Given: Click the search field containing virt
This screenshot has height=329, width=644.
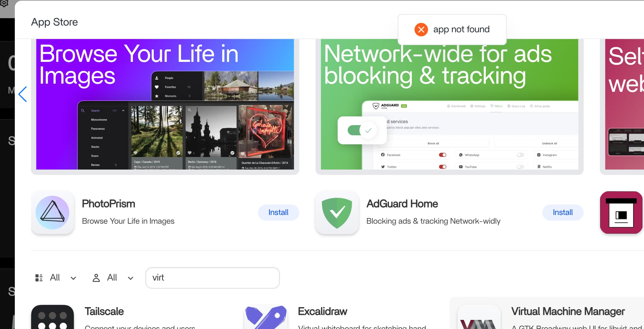Looking at the screenshot, I should click(213, 278).
